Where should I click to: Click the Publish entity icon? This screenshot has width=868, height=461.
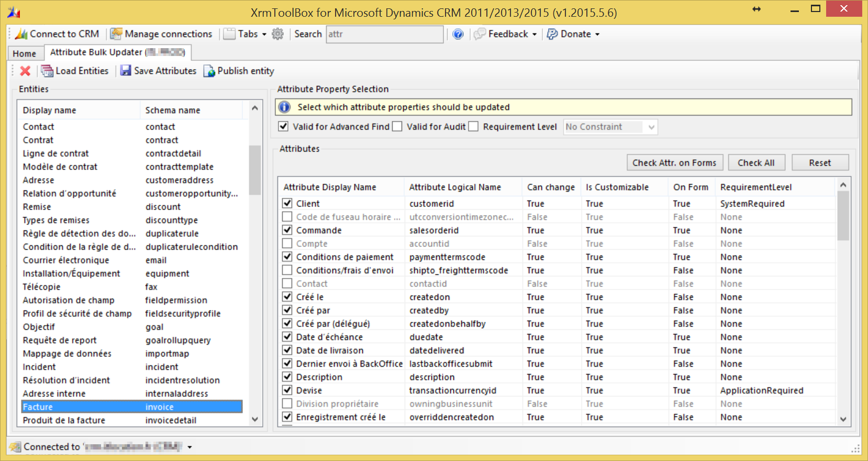209,71
